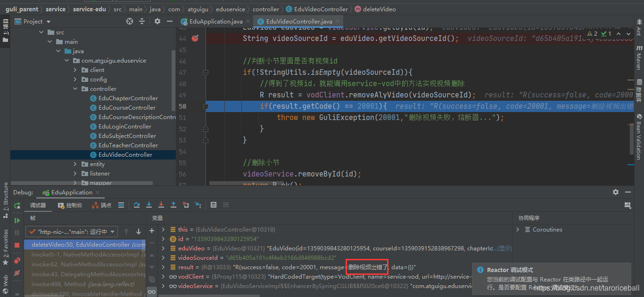Open the thread selector dropdown
Viewport: 644px width, 297px height.
[72, 232]
